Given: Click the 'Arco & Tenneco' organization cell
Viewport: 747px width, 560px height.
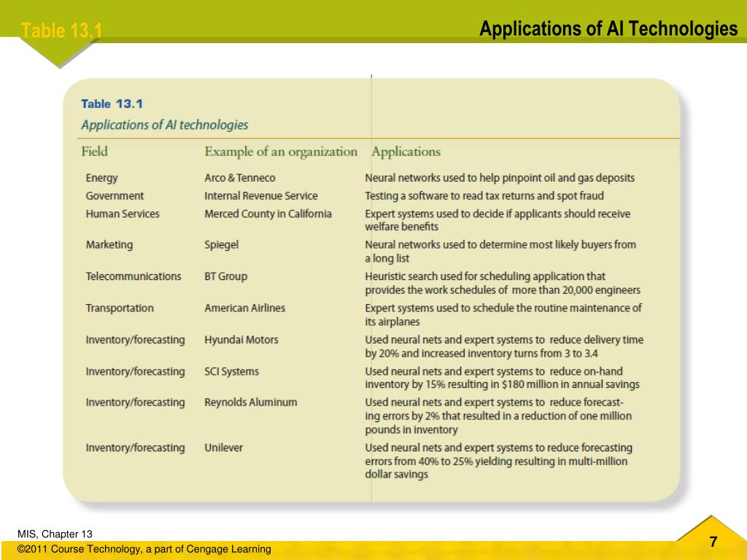Looking at the screenshot, I should tap(239, 178).
